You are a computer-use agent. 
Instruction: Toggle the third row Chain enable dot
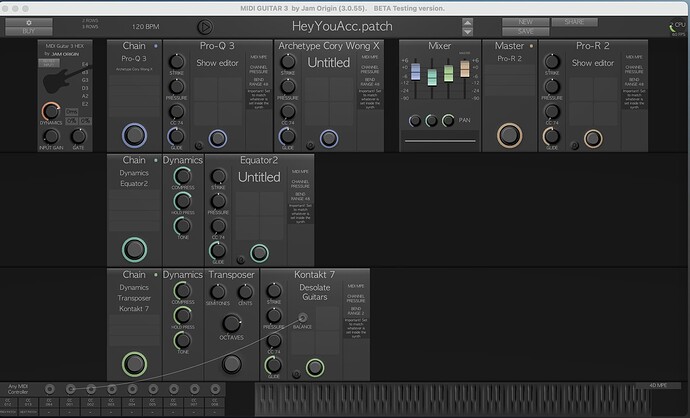coord(156,275)
